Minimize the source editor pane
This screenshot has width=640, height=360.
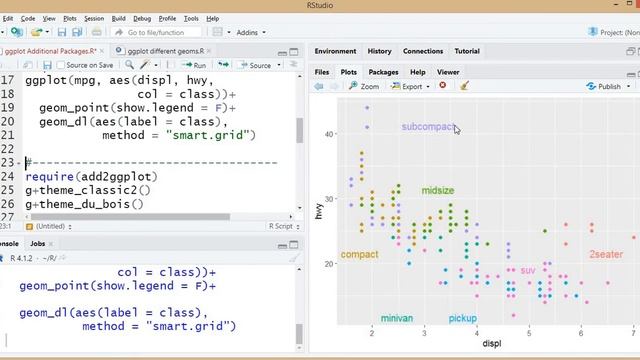[x=282, y=53]
